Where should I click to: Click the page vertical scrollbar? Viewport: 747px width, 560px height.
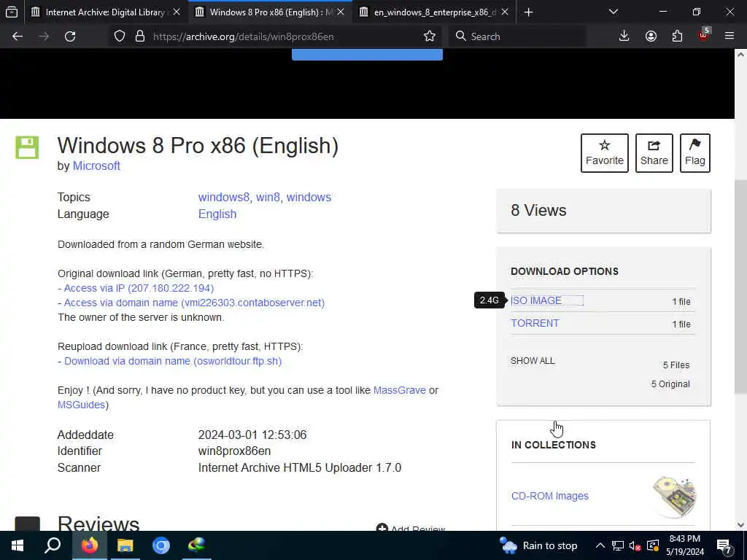point(740,286)
